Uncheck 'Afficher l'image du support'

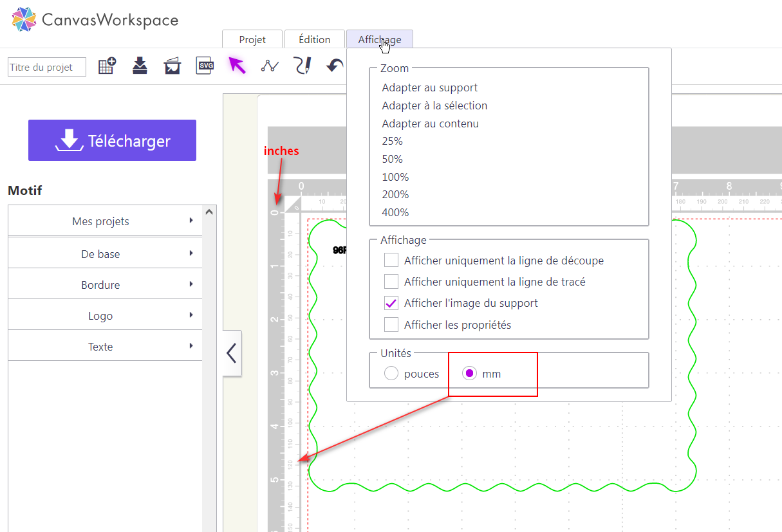tap(390, 303)
